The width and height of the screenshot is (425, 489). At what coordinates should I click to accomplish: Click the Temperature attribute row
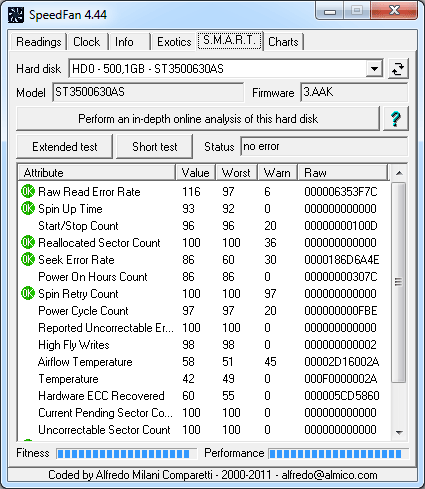204,379
